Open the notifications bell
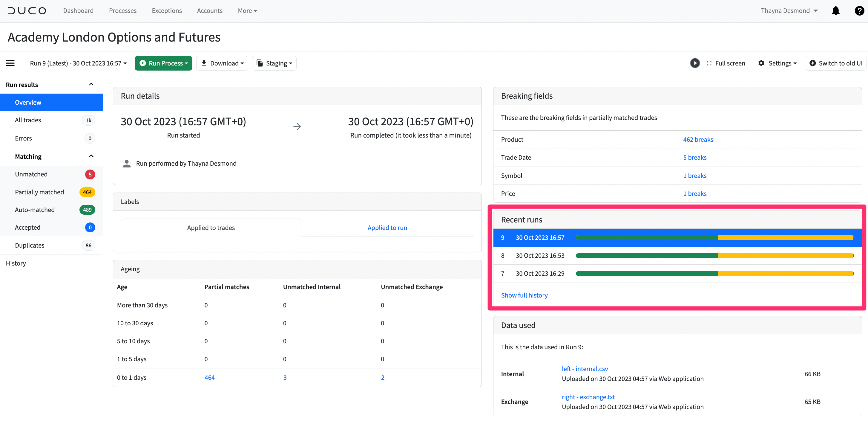This screenshot has width=868, height=430. (x=836, y=11)
